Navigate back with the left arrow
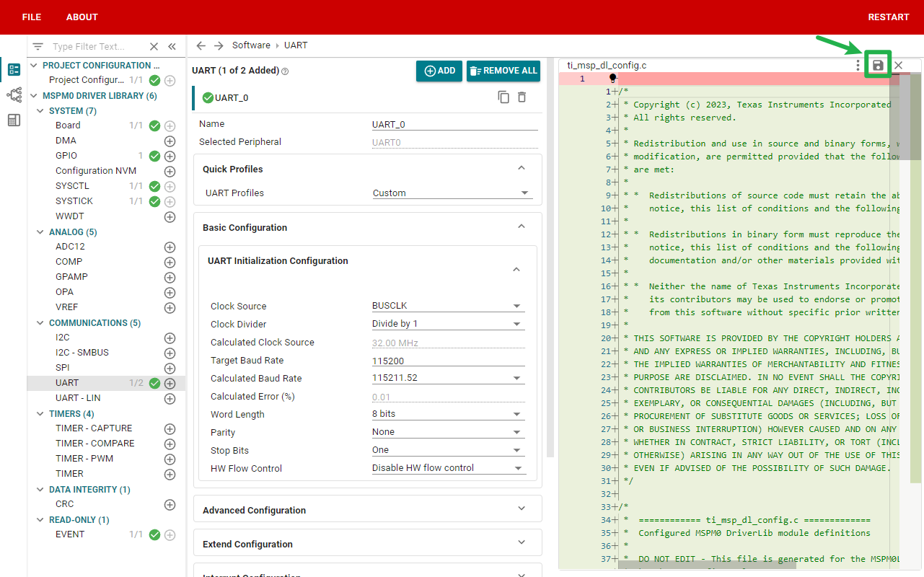This screenshot has width=924, height=577. pyautogui.click(x=201, y=45)
